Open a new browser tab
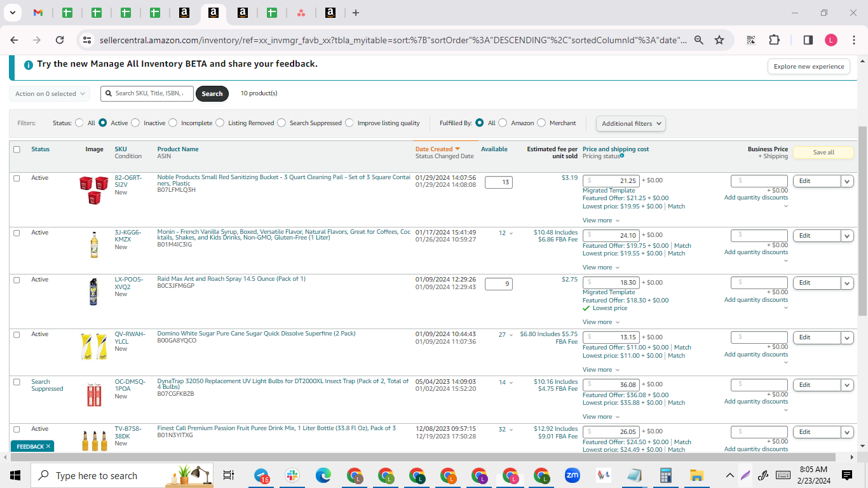The height and width of the screenshot is (488, 868). 356,13
